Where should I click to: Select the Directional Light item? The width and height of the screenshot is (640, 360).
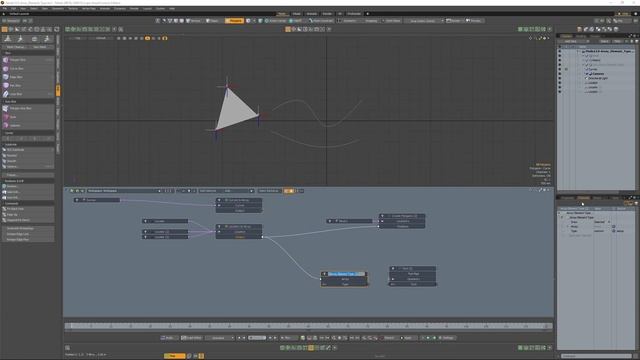click(598, 78)
